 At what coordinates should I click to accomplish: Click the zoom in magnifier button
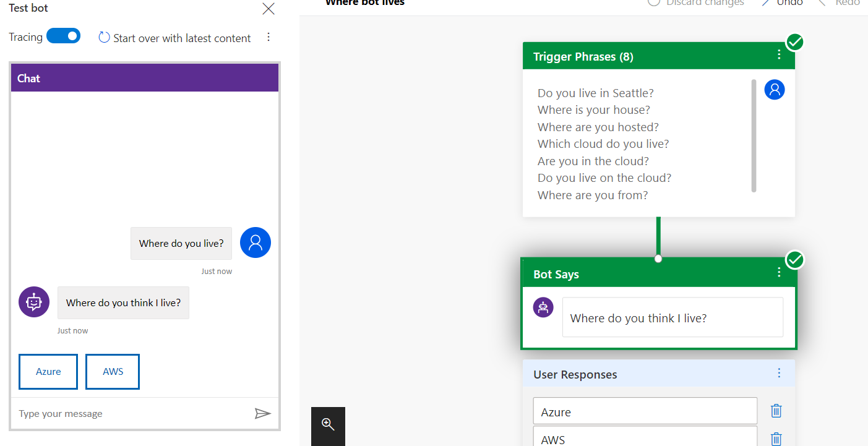(x=328, y=424)
